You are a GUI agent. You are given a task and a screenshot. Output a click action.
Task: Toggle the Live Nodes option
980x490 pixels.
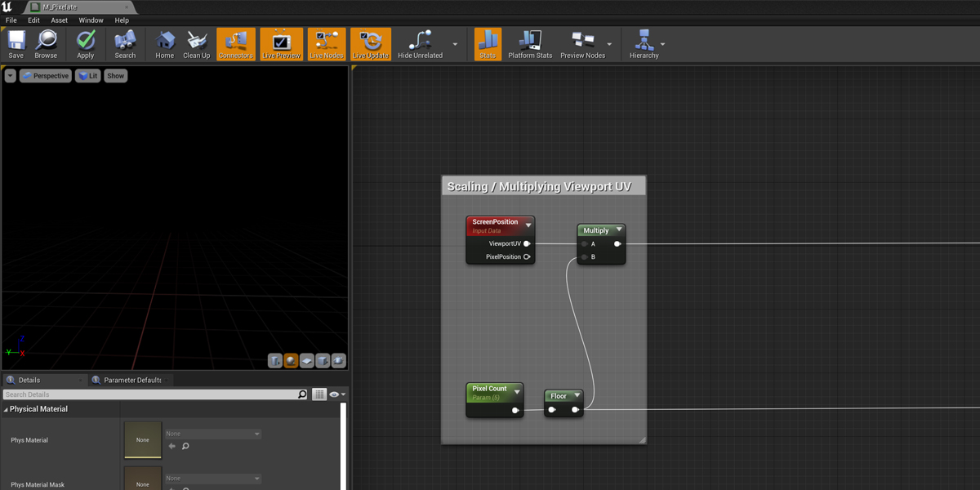(326, 44)
